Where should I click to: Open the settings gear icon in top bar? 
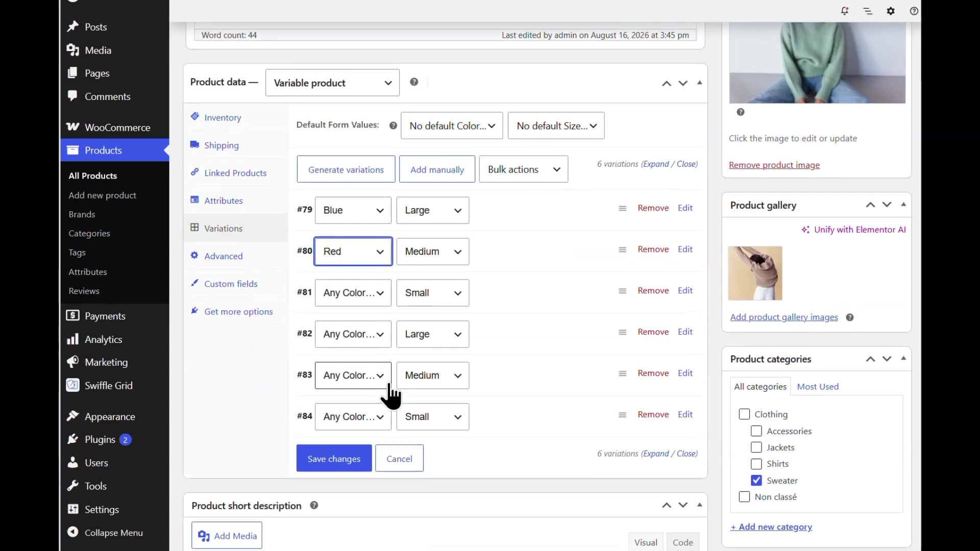click(x=891, y=11)
